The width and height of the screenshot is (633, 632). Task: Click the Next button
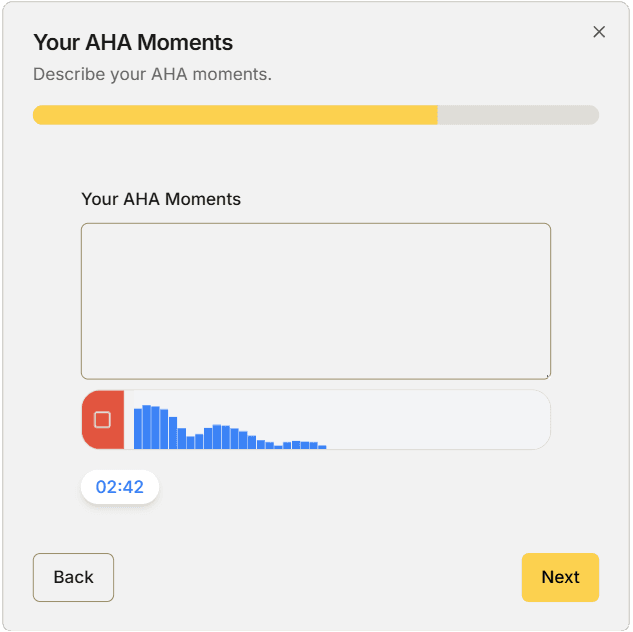tap(560, 577)
